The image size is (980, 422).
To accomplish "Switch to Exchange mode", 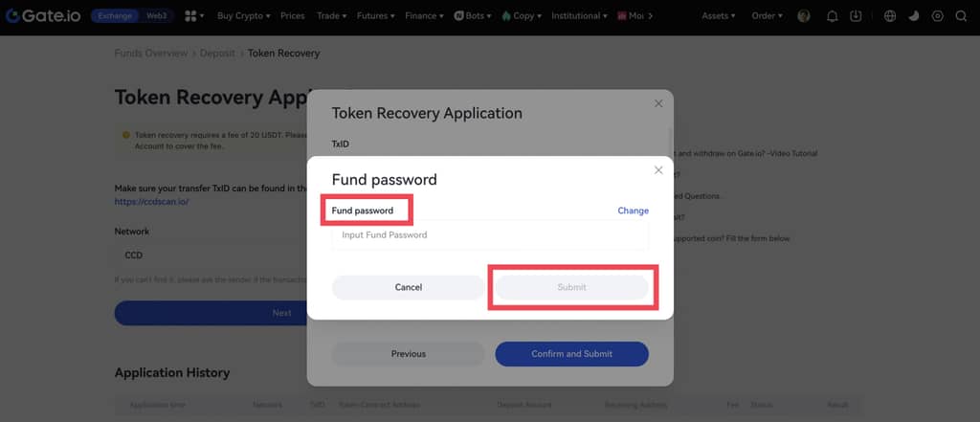I will tap(117, 16).
